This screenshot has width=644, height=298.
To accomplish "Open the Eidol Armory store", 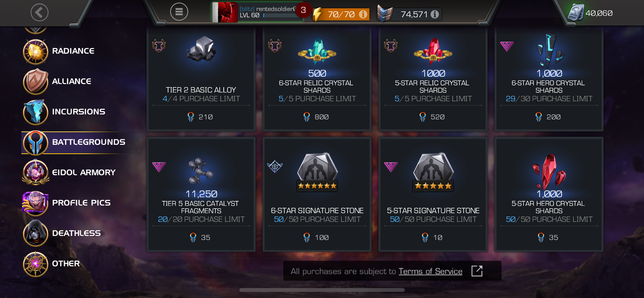I will [69, 172].
